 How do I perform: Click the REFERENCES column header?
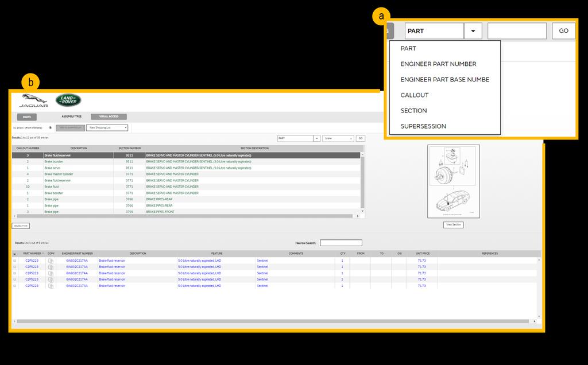pyautogui.click(x=490, y=254)
